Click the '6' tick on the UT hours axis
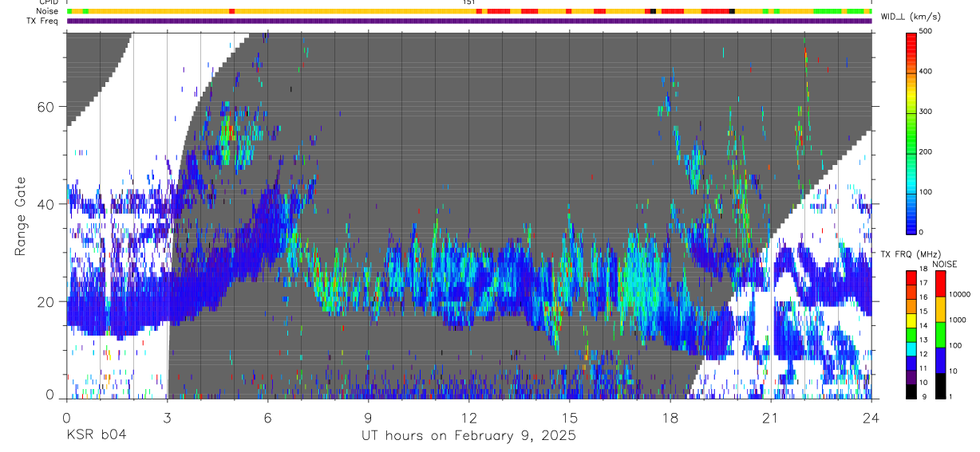This screenshot has height=452, width=980. pyautogui.click(x=267, y=417)
